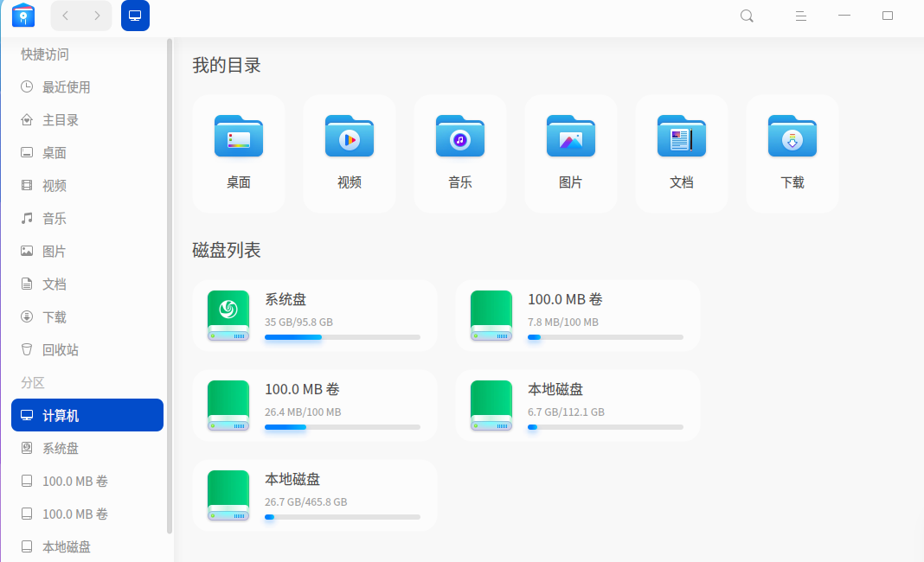
Task: Open the 下载 folder icon in 我的目录
Action: pyautogui.click(x=792, y=136)
